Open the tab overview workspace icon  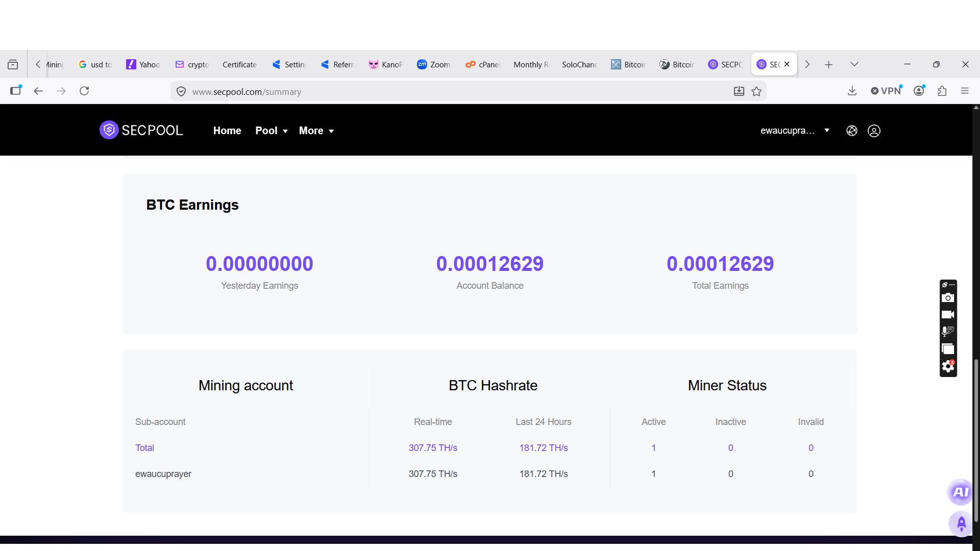(13, 64)
